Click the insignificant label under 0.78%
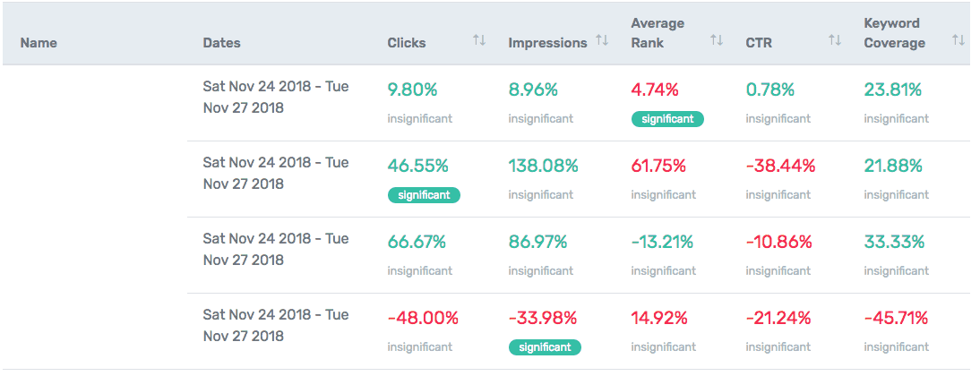Screen dimensions: 980x376 (x=778, y=118)
